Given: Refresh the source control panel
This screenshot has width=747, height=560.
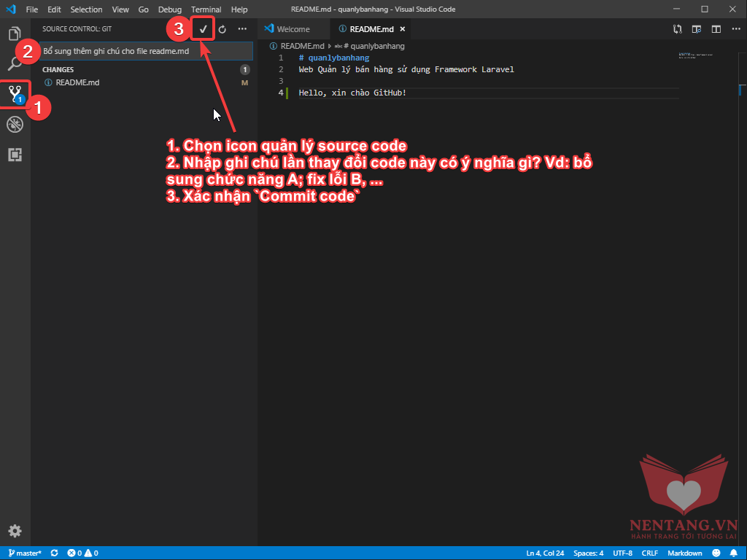Looking at the screenshot, I should pyautogui.click(x=222, y=29).
